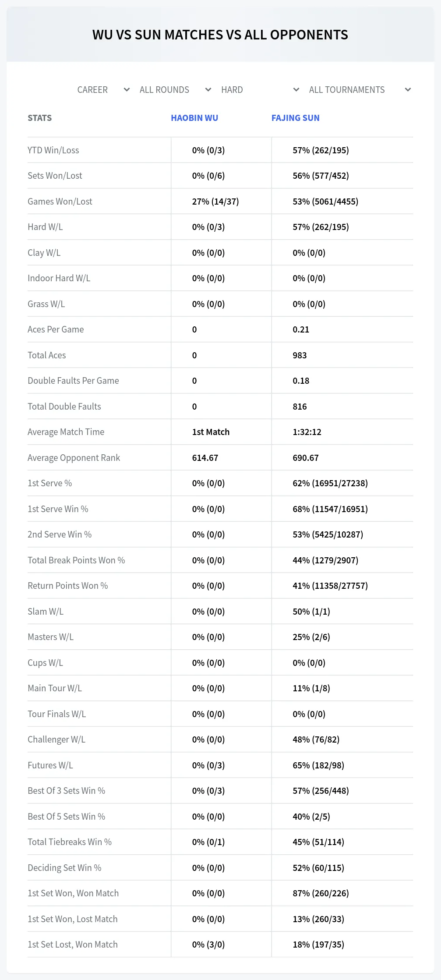The width and height of the screenshot is (441, 980).
Task: Open the HAOBIN WU player link
Action: coord(194,118)
